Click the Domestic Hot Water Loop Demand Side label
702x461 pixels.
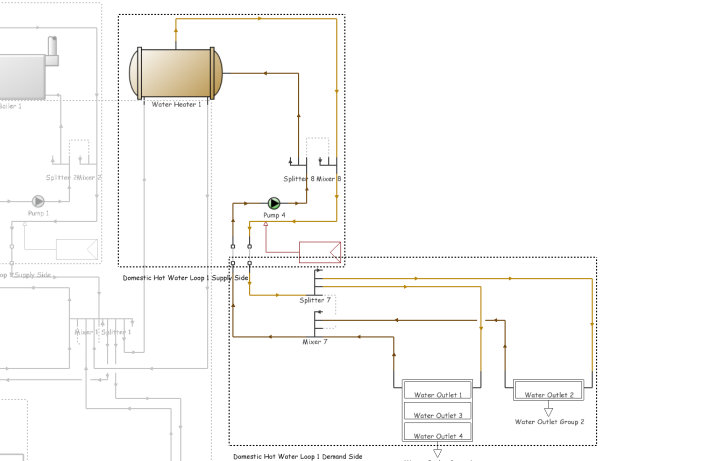[298, 456]
